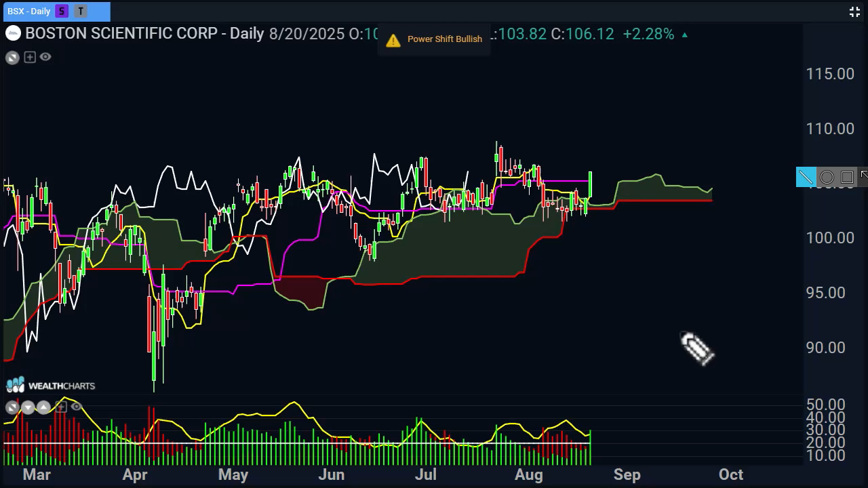Click the 8/20/2025 date readout
Image resolution: width=868 pixels, height=488 pixels.
pyautogui.click(x=307, y=34)
